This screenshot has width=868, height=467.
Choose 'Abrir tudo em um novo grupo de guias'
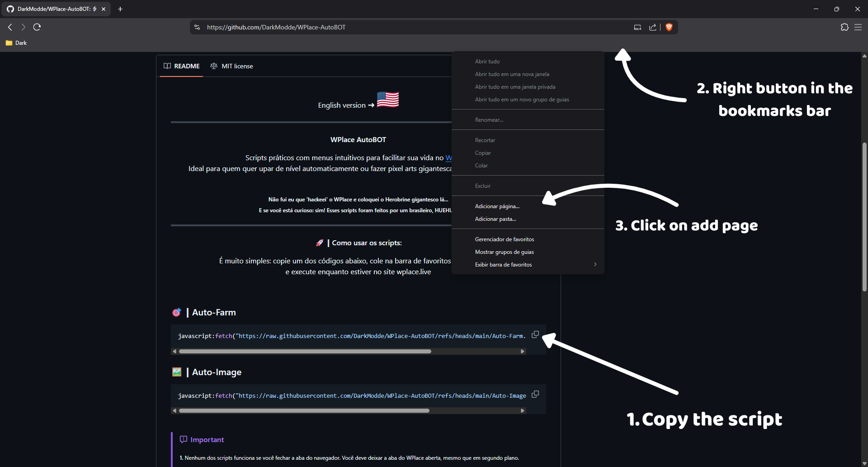528,100
